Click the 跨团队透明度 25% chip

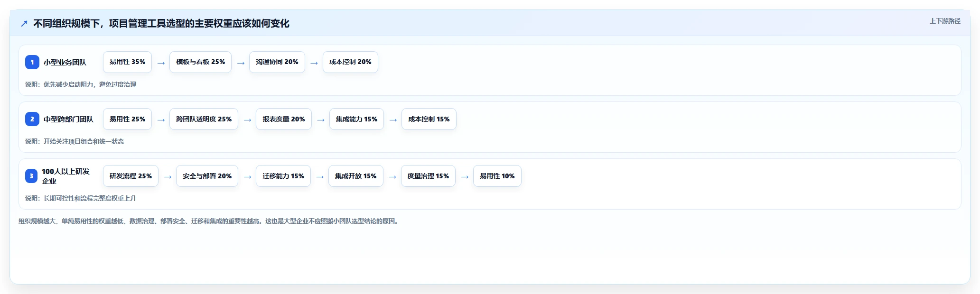pos(204,119)
